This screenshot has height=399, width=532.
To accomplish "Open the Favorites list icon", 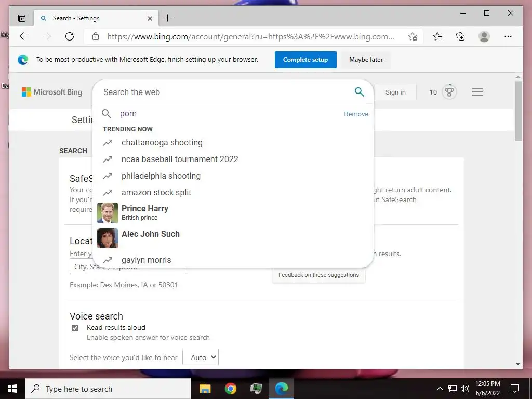I will pos(437,36).
